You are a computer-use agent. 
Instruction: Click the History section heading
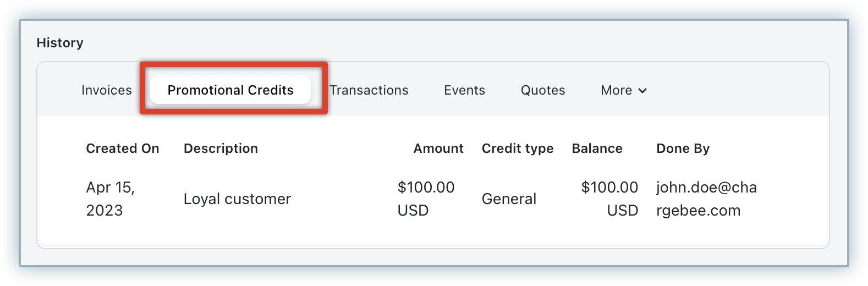(x=60, y=43)
